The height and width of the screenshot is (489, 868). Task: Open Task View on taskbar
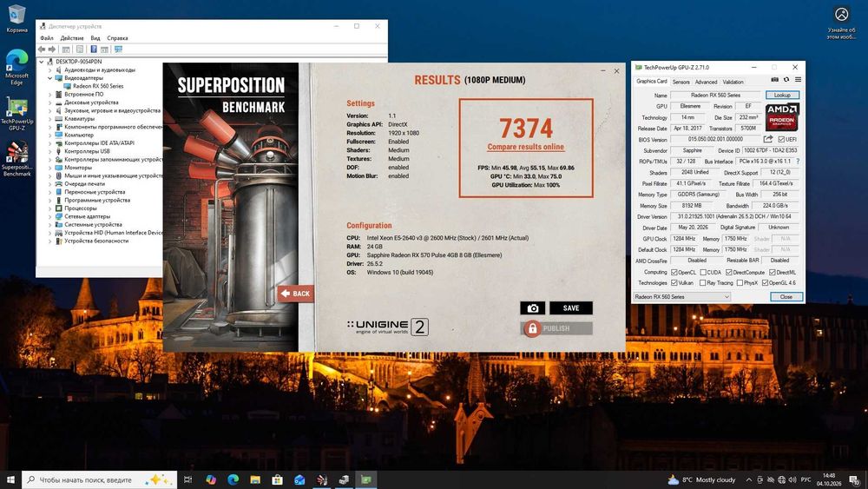click(187, 479)
